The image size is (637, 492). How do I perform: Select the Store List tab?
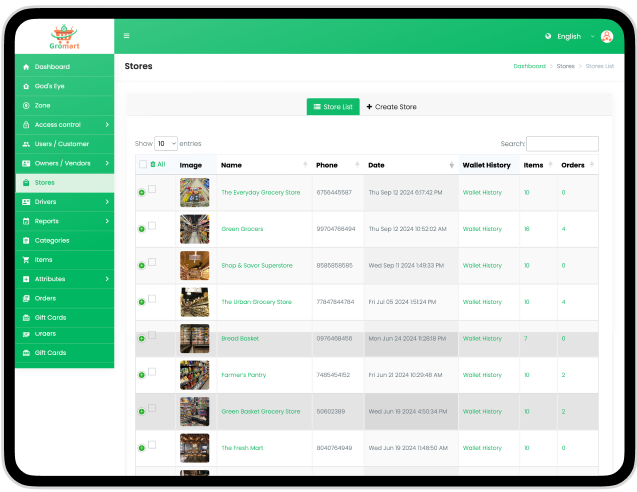(332, 106)
